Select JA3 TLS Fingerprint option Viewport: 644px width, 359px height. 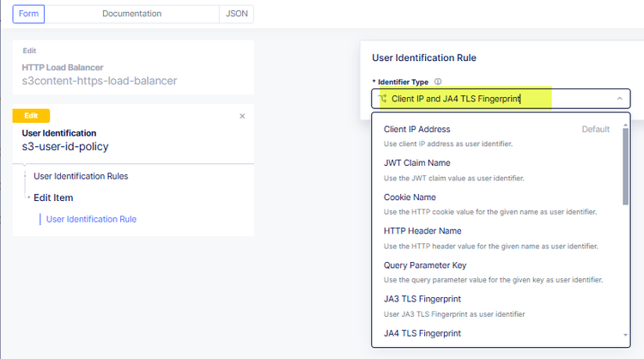422,299
